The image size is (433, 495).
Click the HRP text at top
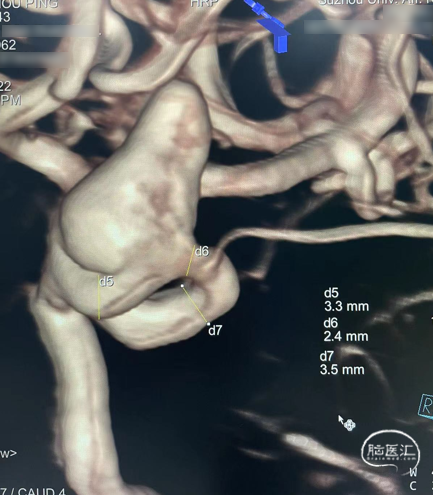click(204, 3)
